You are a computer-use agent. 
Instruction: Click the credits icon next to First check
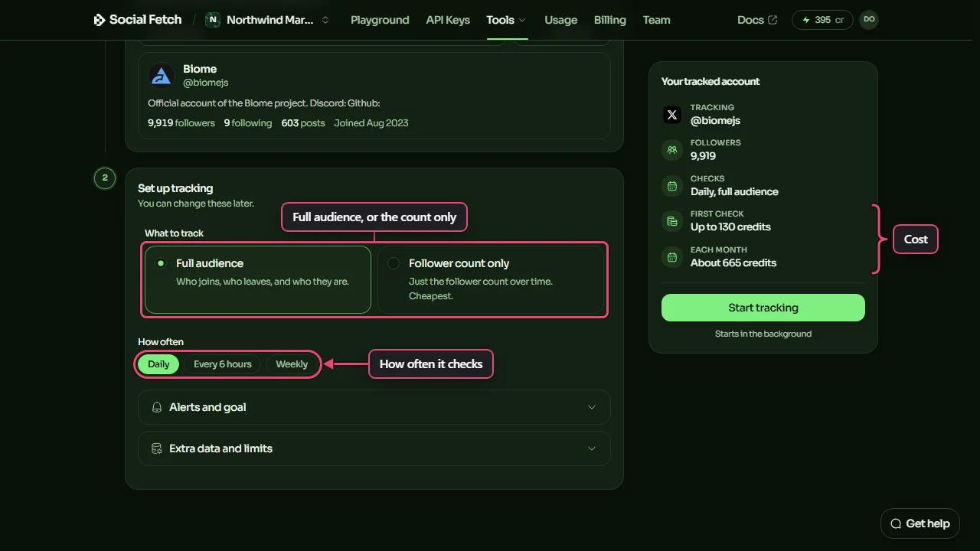coord(672,221)
